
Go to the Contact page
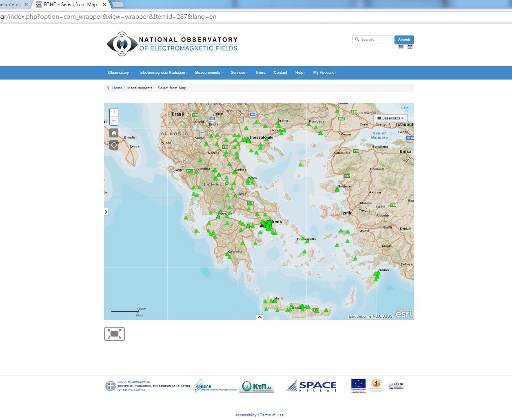point(280,73)
